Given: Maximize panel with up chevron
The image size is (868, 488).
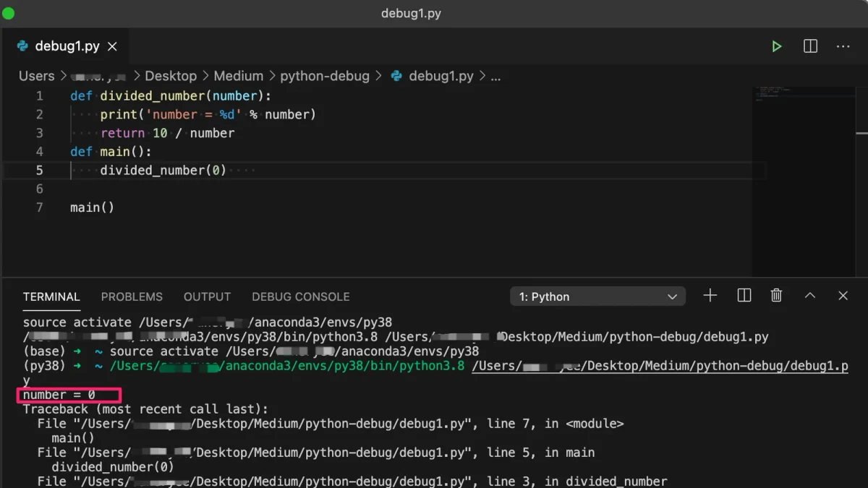Looking at the screenshot, I should (810, 296).
